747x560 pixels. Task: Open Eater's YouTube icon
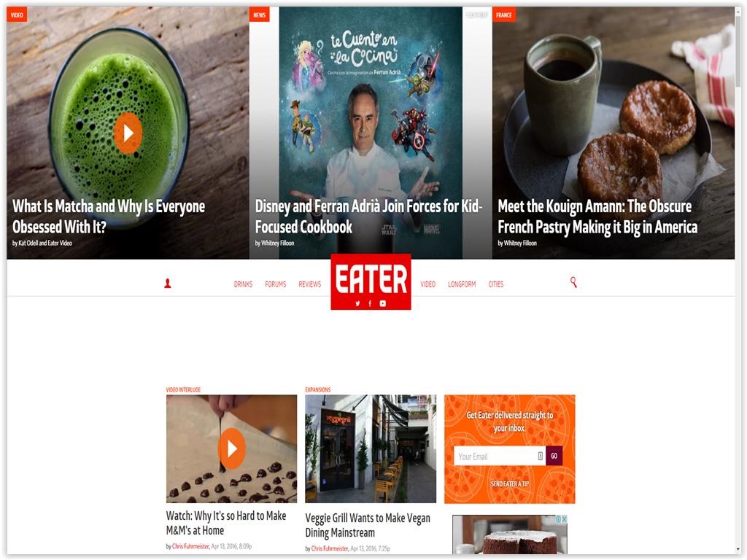click(383, 303)
